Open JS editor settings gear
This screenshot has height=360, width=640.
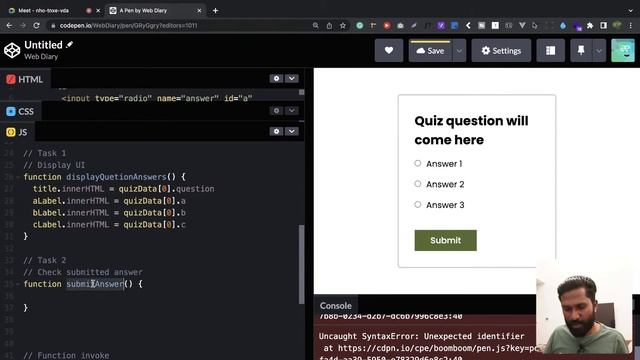pos(276,131)
